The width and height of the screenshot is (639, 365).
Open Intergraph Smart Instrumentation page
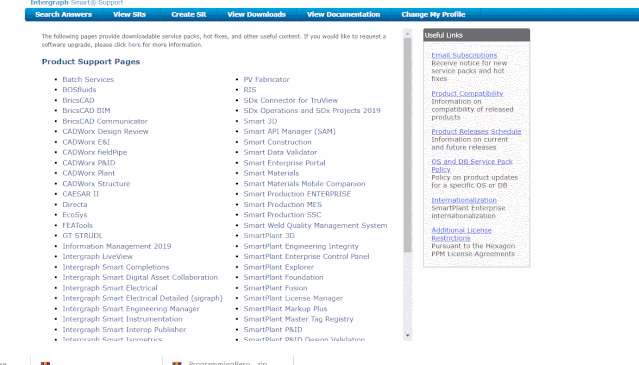click(122, 319)
